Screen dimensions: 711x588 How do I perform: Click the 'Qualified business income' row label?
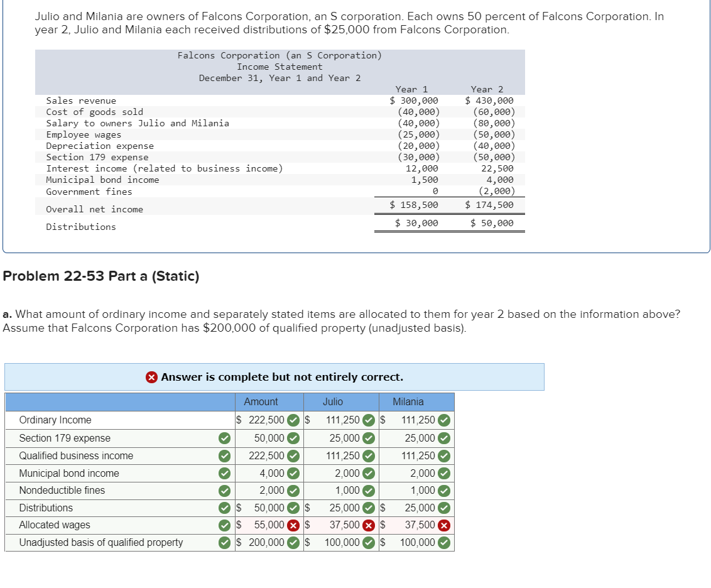[76, 455]
